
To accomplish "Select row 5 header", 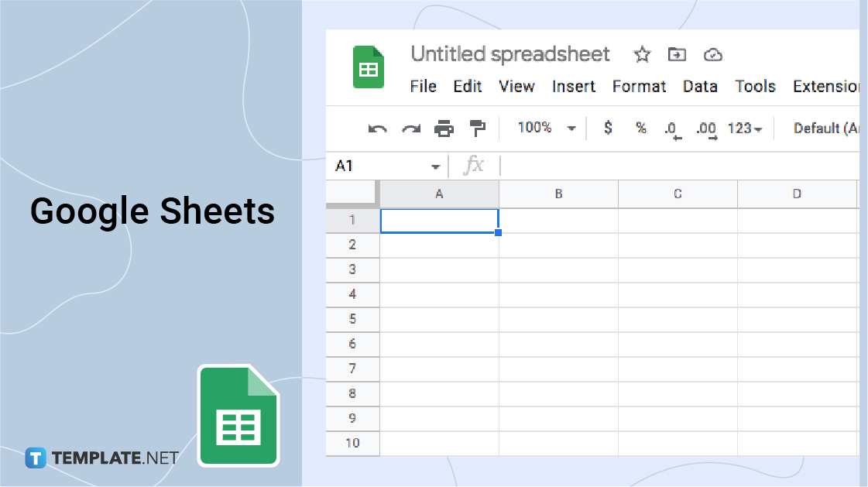I will click(x=352, y=320).
